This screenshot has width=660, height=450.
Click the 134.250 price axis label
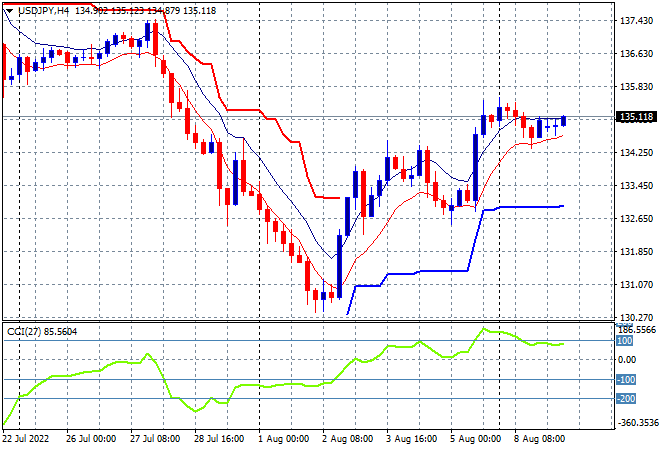[x=636, y=153]
